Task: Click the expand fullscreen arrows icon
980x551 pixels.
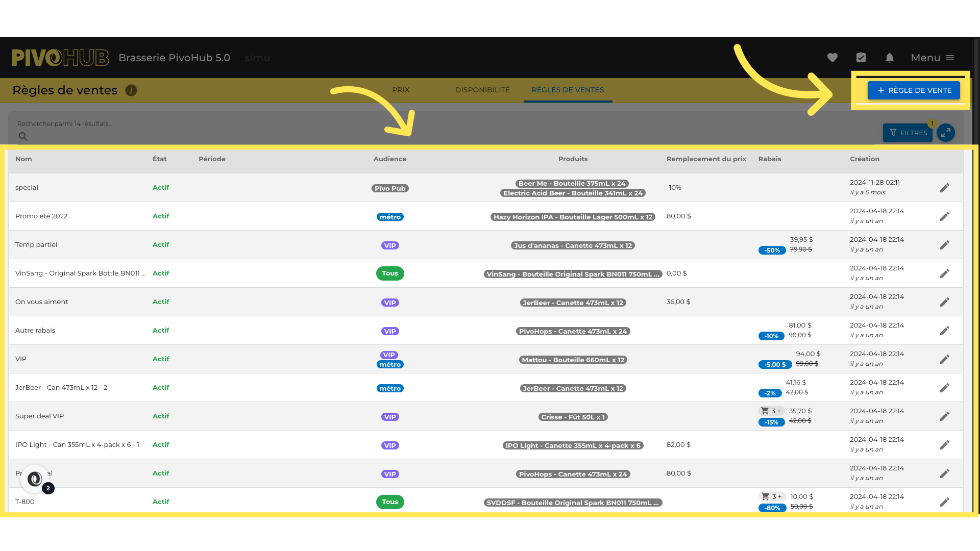Action: [x=946, y=133]
